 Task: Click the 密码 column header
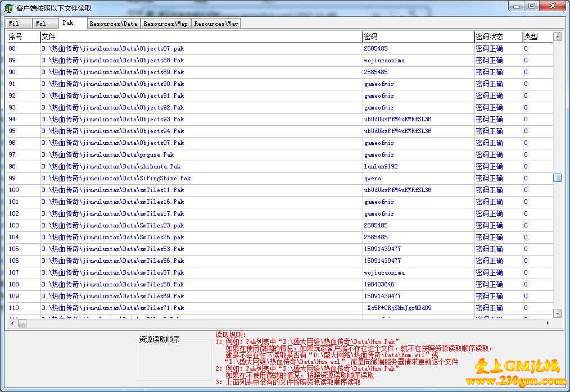click(418, 37)
